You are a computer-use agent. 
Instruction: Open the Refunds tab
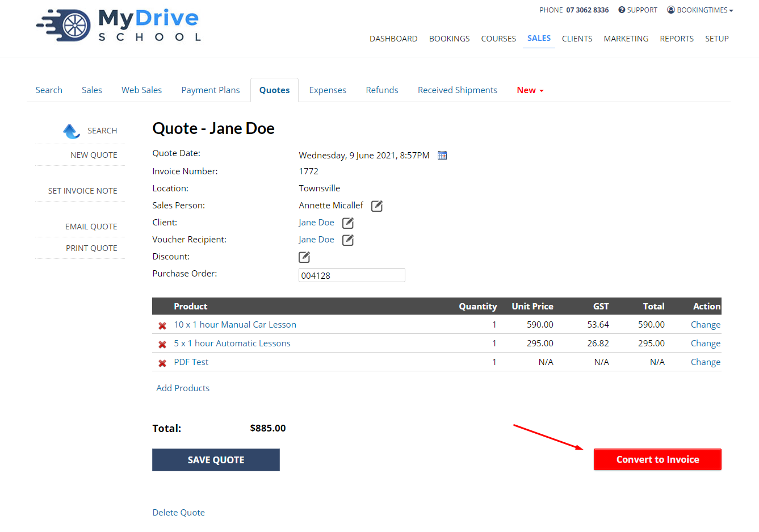click(382, 90)
